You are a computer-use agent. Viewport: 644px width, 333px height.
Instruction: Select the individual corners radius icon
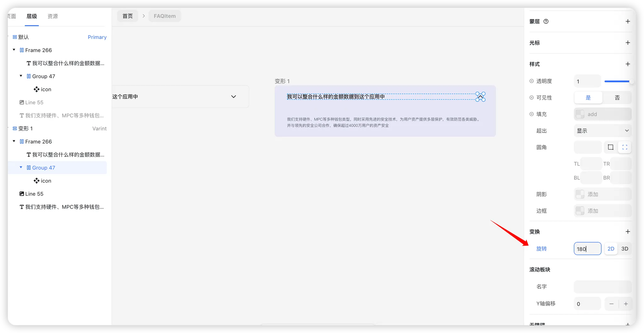tap(625, 147)
